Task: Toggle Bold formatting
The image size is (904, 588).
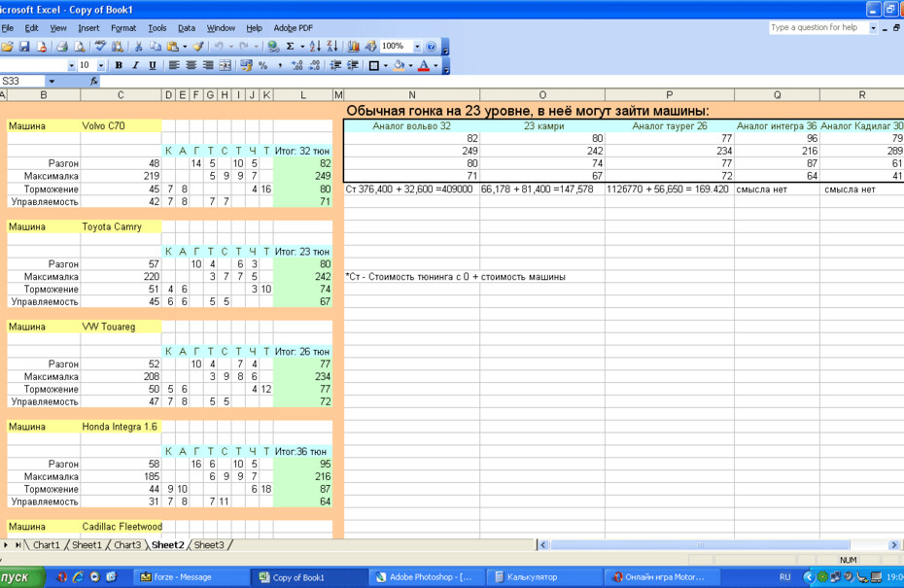Action: click(119, 66)
